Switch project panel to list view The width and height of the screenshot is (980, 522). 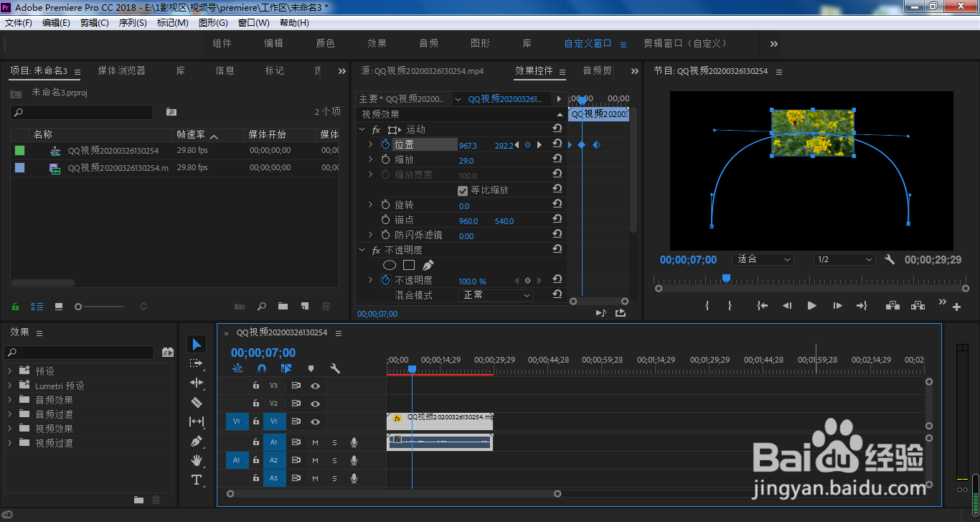click(37, 307)
